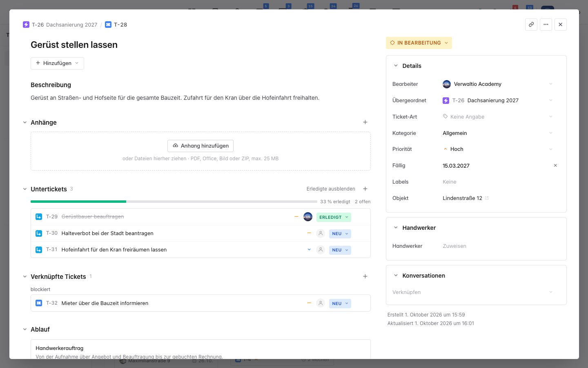
Task: Collapse the Untertickets section
Action: tap(25, 189)
